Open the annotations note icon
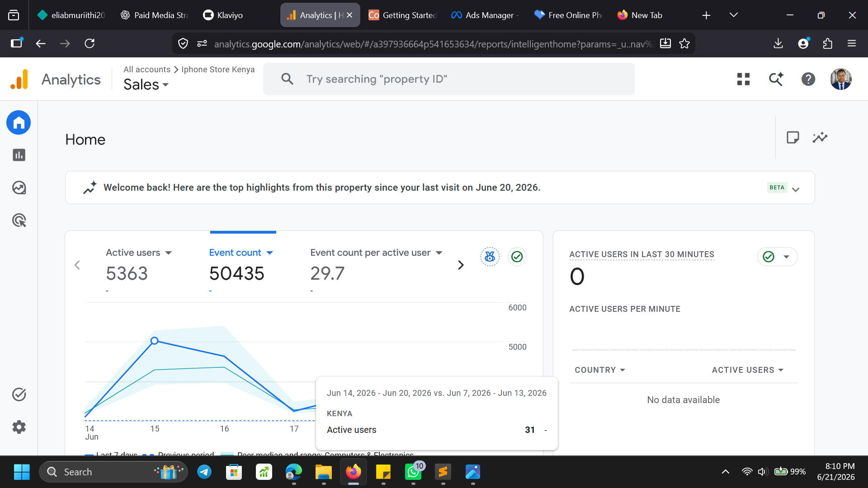 pos(793,137)
